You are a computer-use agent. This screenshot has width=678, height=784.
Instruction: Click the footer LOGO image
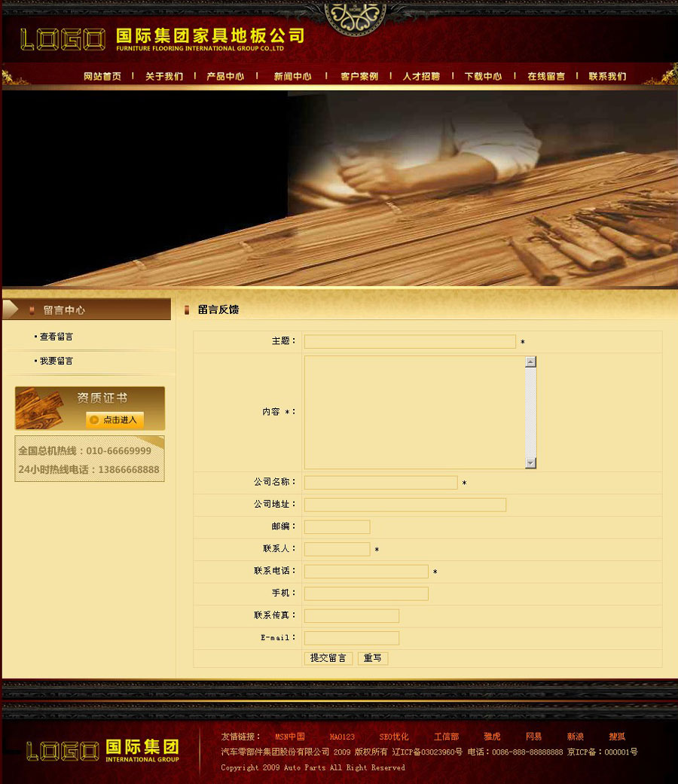[x=63, y=751]
